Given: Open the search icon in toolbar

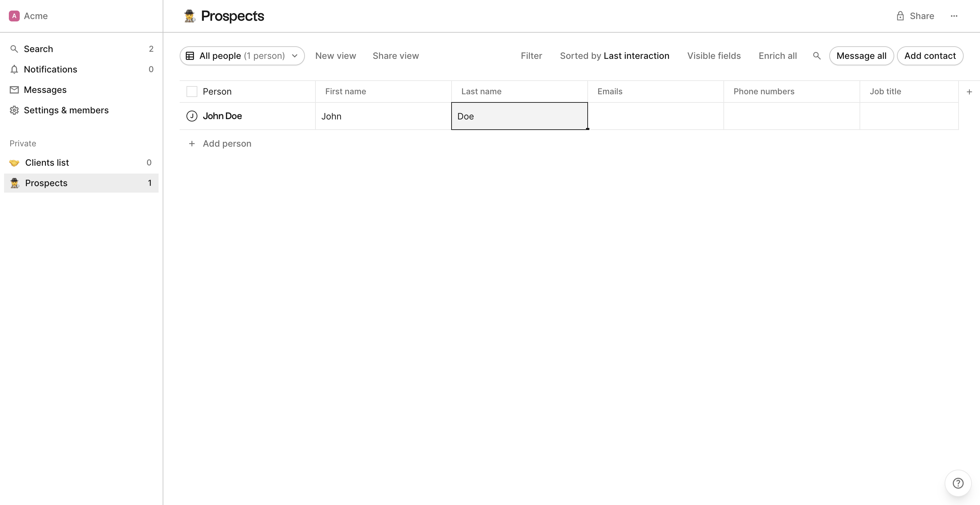Looking at the screenshot, I should click(x=817, y=55).
